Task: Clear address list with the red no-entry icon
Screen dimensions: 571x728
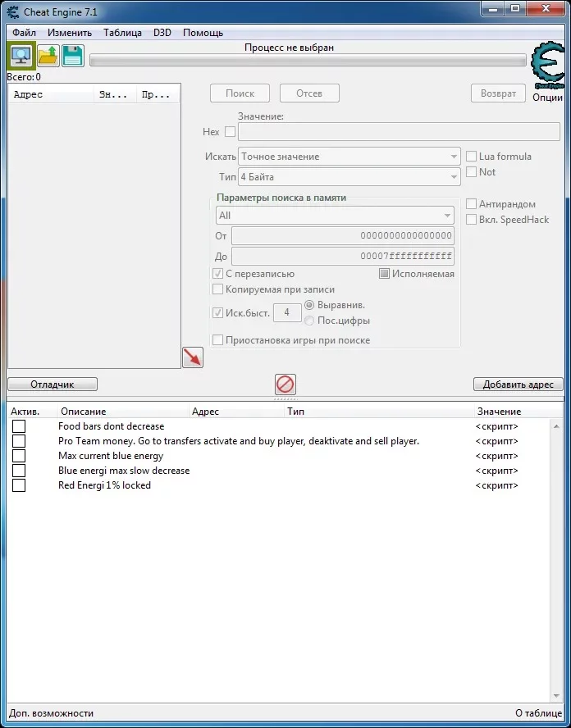Action: coord(285,384)
